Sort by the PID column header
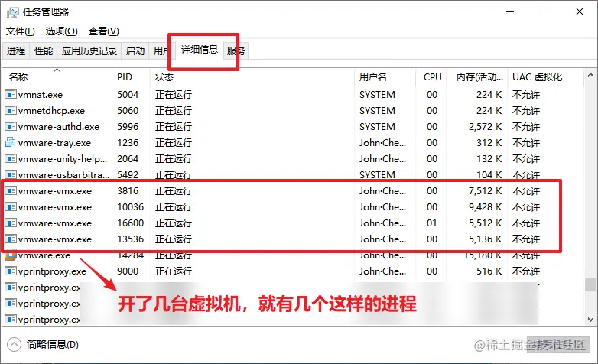This screenshot has height=364, width=598. pos(132,76)
